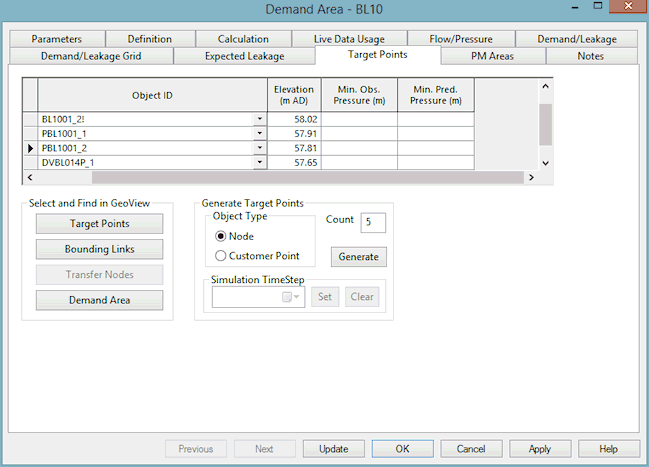Select the PBL1001_2 row header
Viewport: 649px width, 467px height.
[30, 148]
